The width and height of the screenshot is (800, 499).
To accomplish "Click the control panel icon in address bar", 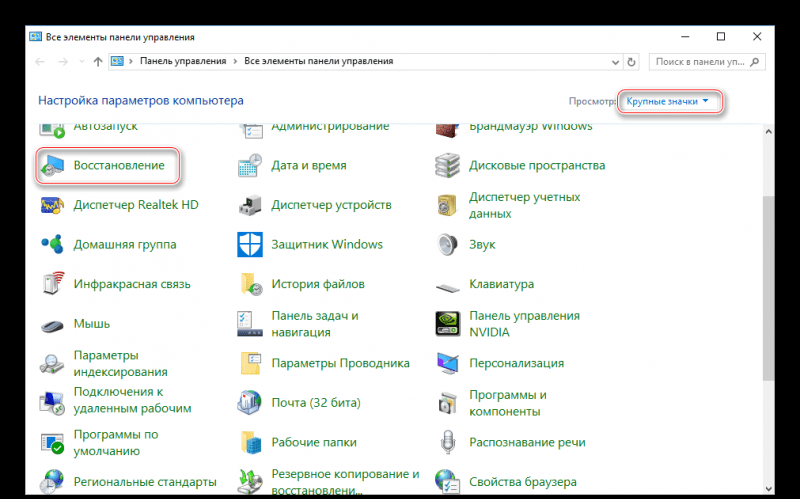I will pos(117,61).
